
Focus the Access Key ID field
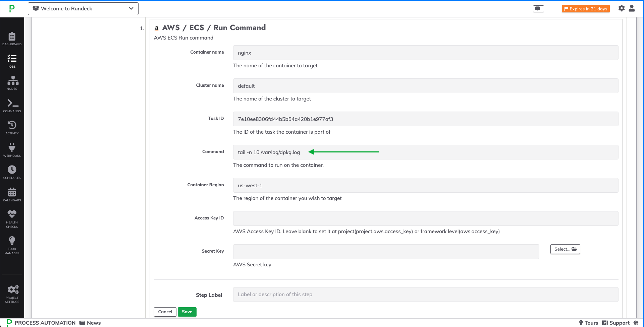[426, 218]
